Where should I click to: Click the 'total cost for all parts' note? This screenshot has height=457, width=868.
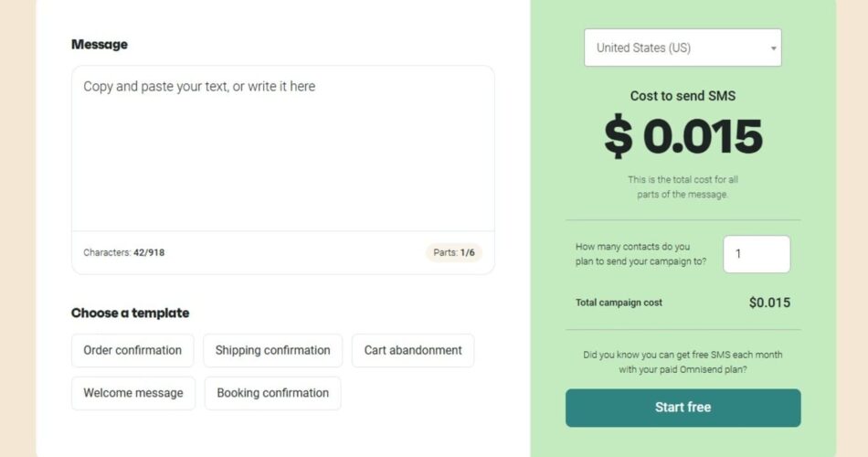pos(683,187)
